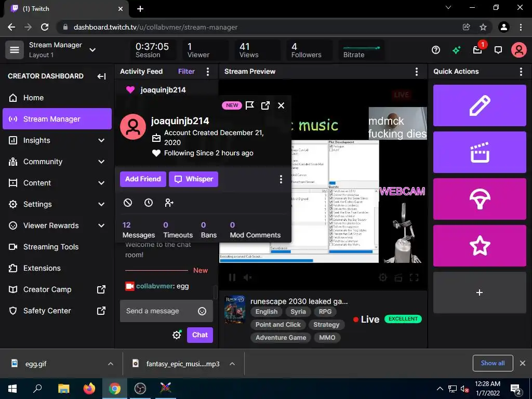The height and width of the screenshot is (399, 532).
Task: Click the runescape game box art thumbnail
Action: 235,310
